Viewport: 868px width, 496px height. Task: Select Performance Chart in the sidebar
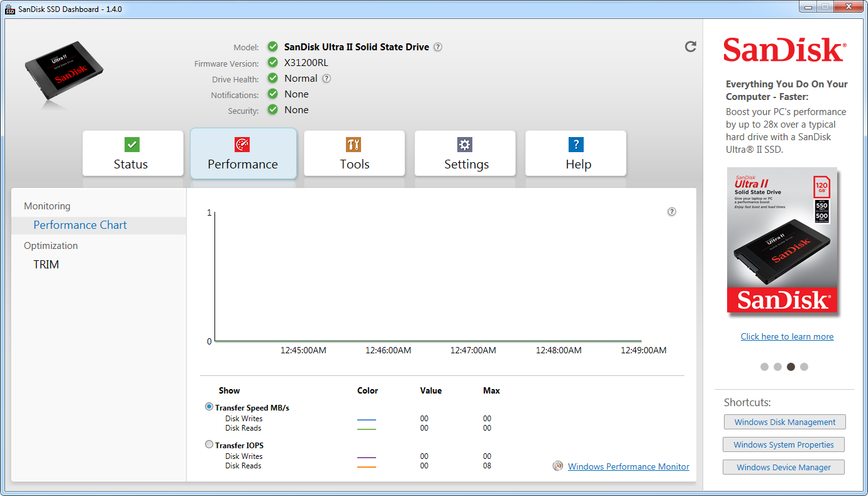click(x=80, y=225)
